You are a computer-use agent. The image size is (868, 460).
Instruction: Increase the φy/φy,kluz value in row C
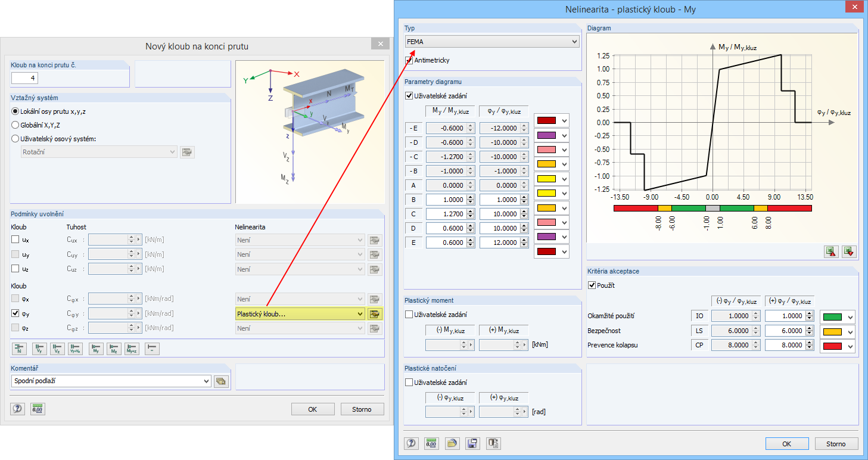point(524,212)
